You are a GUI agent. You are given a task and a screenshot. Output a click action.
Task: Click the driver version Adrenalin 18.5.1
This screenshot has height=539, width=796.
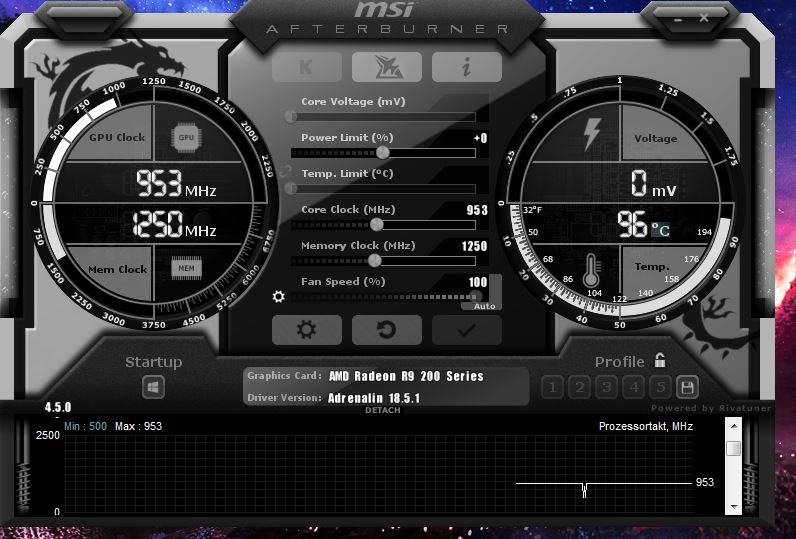click(x=374, y=398)
